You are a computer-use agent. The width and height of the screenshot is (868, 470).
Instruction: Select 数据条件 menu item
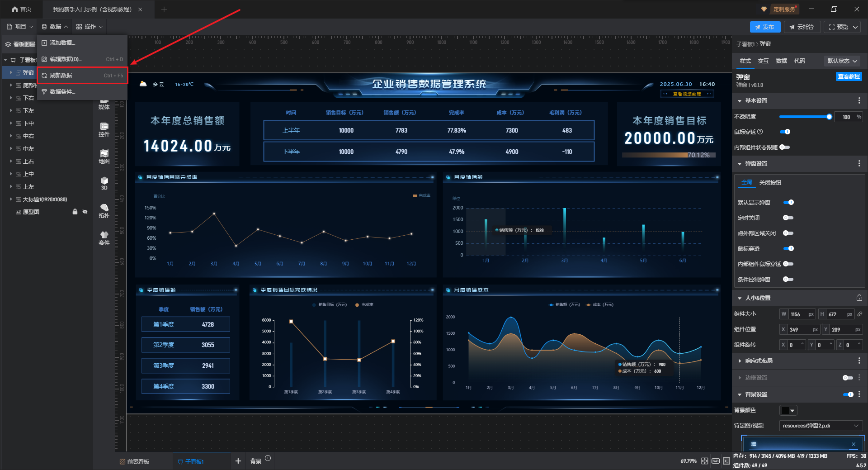click(82, 92)
